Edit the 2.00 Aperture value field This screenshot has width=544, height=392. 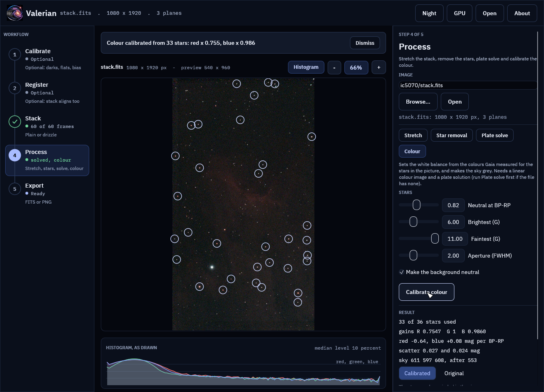coord(453,256)
